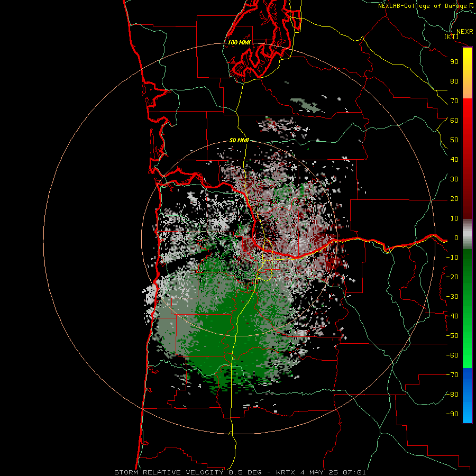Click the bright red segment of the color bar

pyautogui.click(x=467, y=111)
